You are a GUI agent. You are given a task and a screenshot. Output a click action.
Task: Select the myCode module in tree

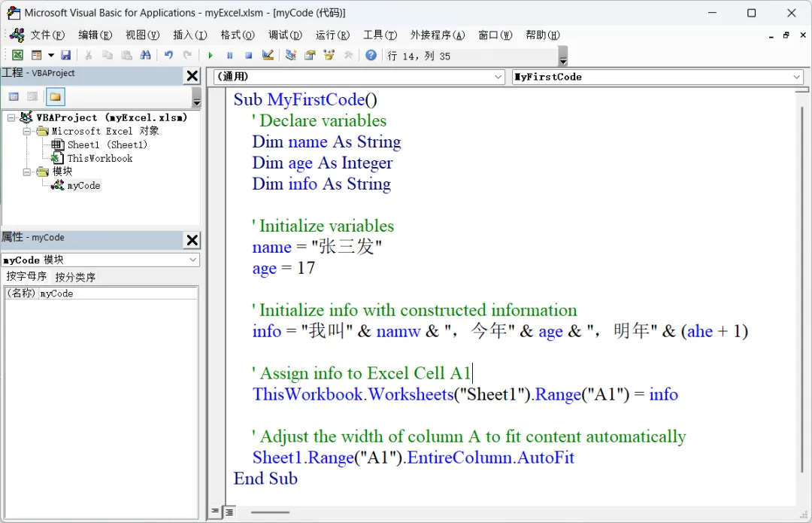(x=83, y=186)
